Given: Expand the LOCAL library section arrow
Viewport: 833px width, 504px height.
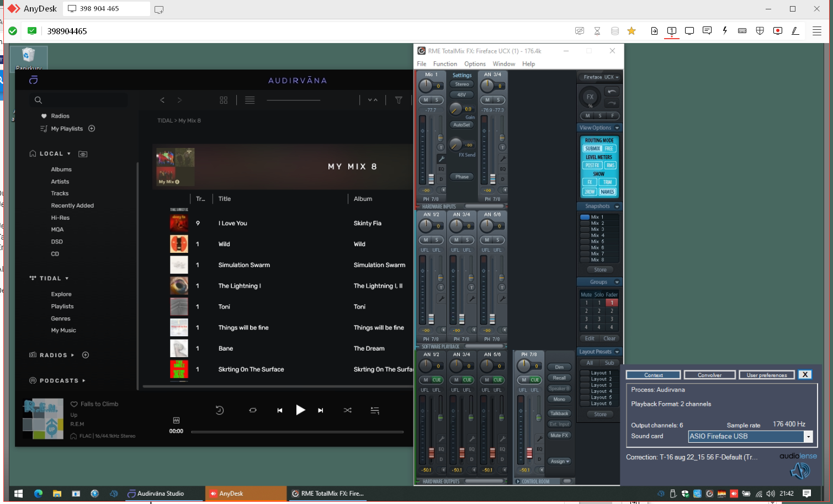Looking at the screenshot, I should [x=69, y=153].
